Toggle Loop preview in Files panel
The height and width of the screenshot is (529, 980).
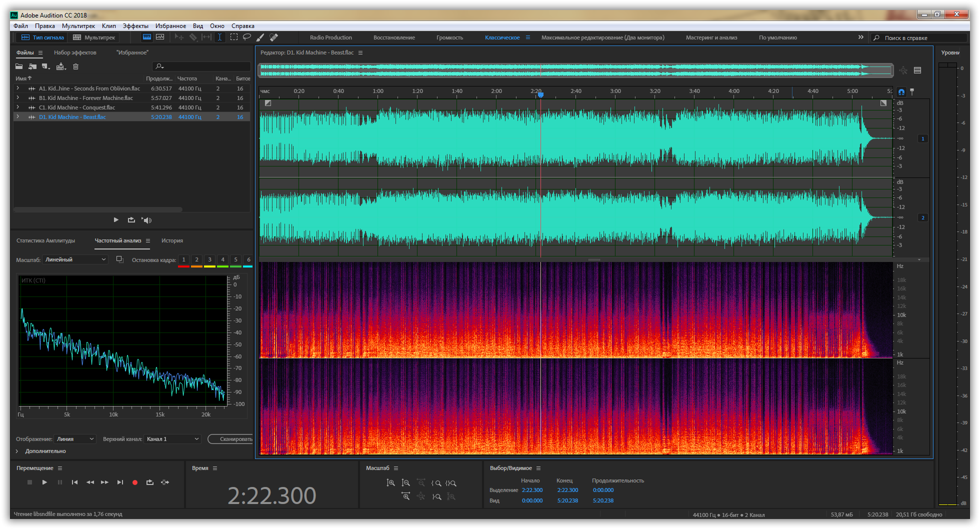click(131, 220)
